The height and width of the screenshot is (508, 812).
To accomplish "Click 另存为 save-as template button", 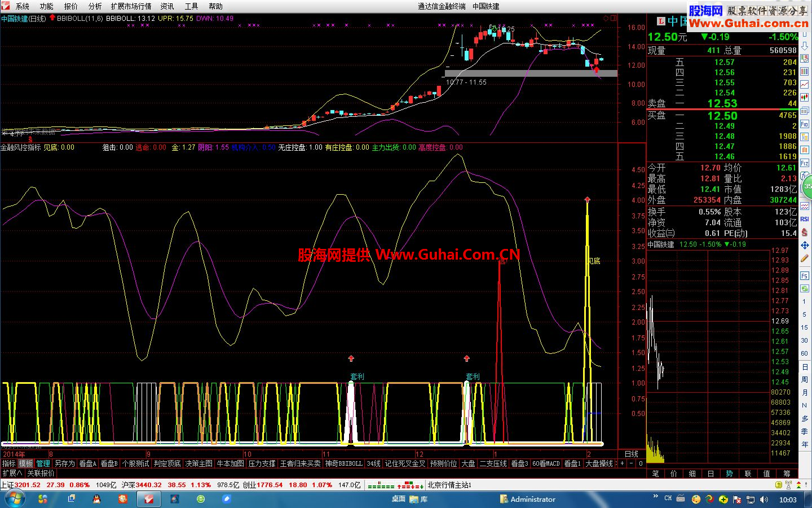I will (x=64, y=463).
